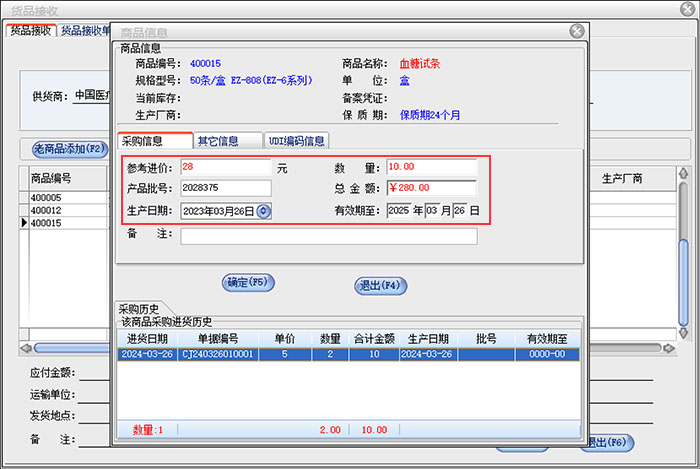Open the UDI编码信息 tab
Viewport: 700px width, 469px height.
pyautogui.click(x=297, y=141)
